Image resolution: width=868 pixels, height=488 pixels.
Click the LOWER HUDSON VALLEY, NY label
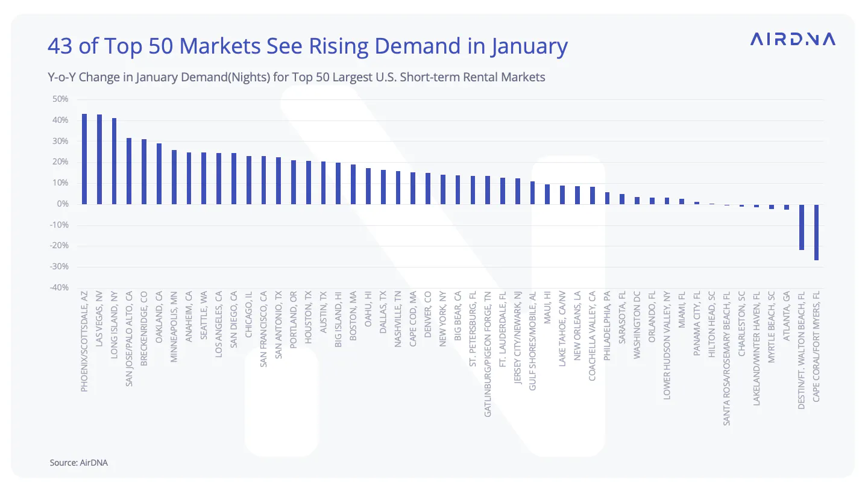point(667,346)
